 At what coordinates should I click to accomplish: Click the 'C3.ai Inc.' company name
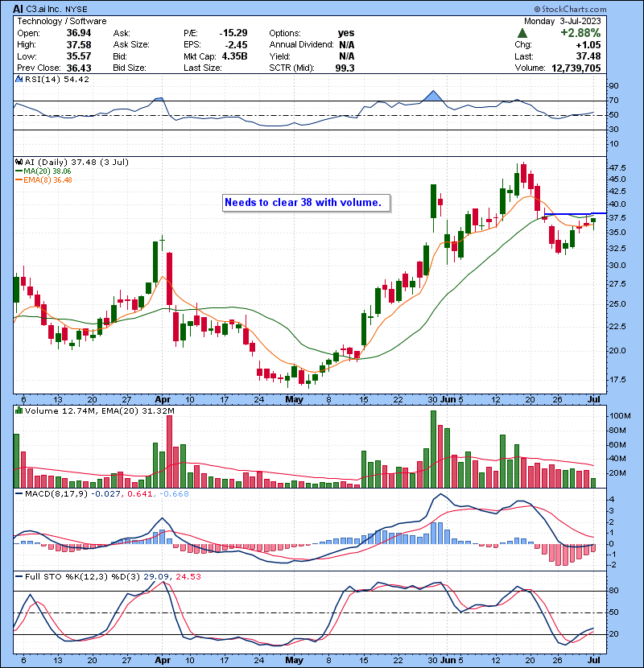(44, 10)
